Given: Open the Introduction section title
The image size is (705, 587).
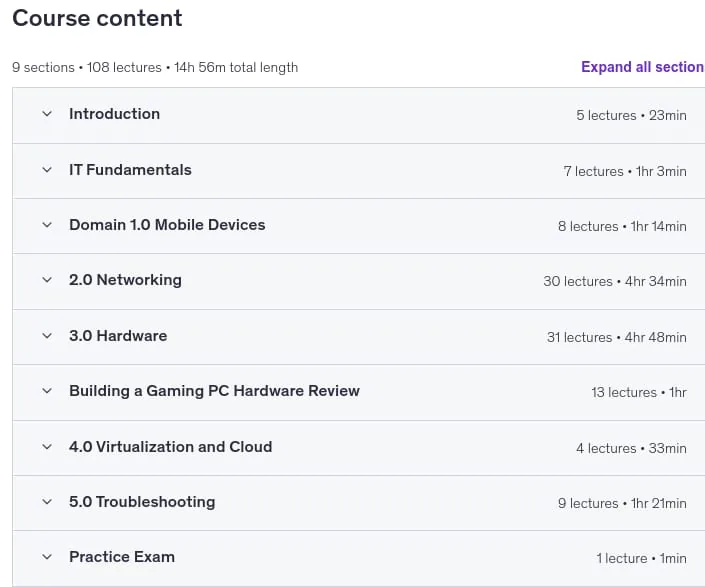Looking at the screenshot, I should click(115, 114).
